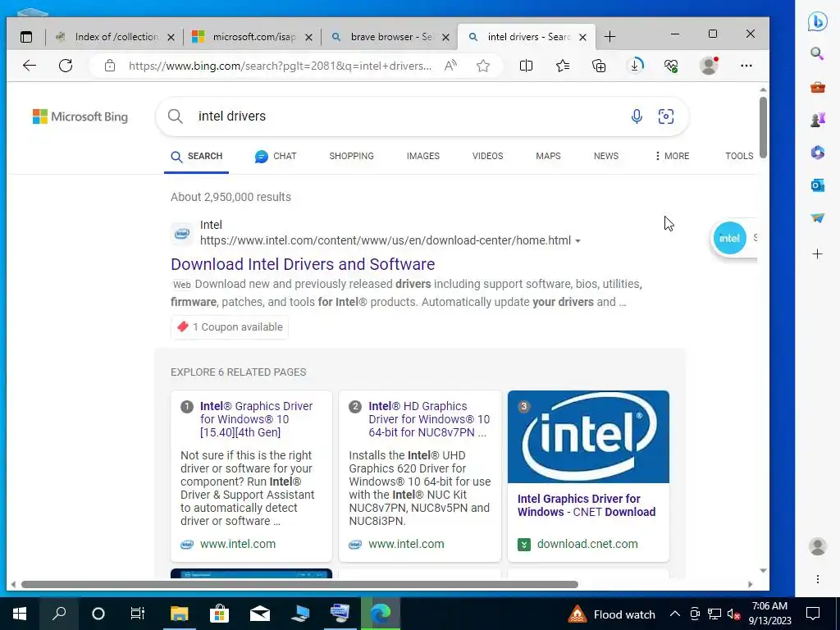Click the Intel logo thumbnail image

tap(588, 436)
